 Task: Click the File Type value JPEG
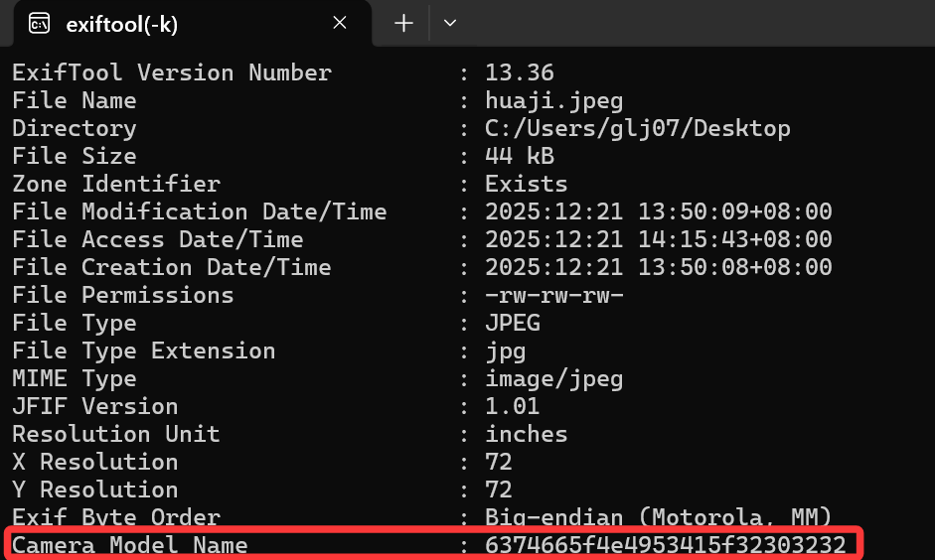[512, 324]
